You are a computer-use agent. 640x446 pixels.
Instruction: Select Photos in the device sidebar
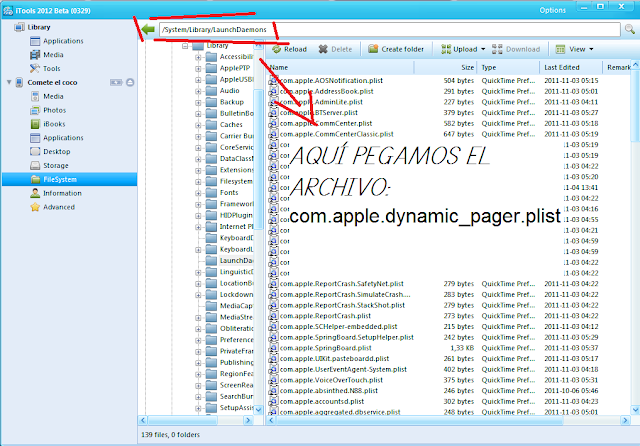[54, 110]
